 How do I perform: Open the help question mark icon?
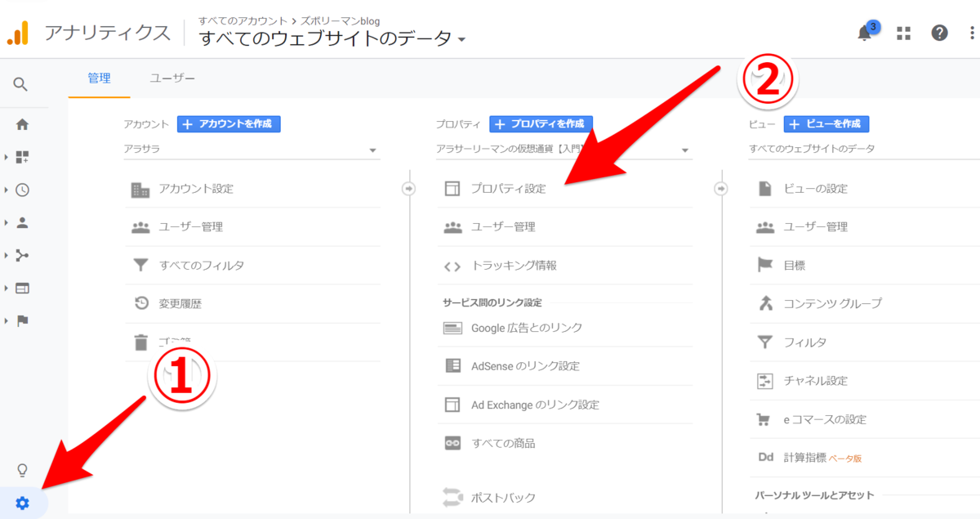click(x=940, y=34)
